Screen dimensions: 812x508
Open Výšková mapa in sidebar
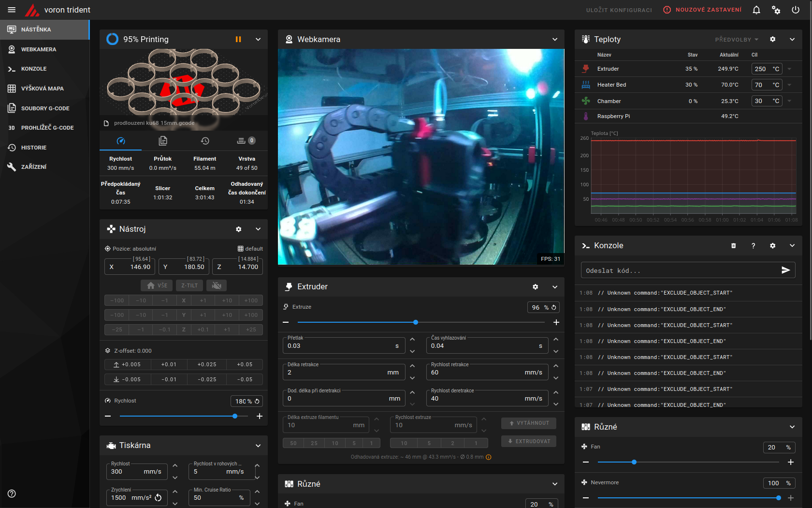(x=42, y=89)
